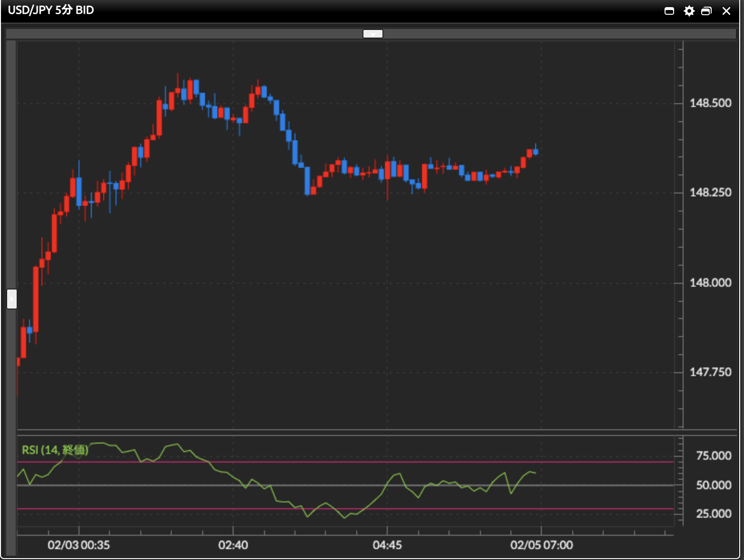
Task: Click the 02/05 07:00 time axis label
Action: click(541, 545)
